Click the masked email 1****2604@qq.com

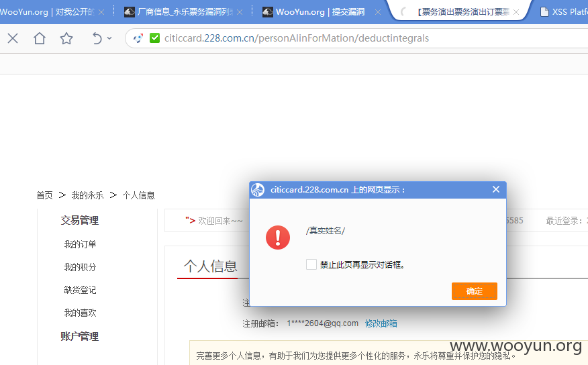coord(322,323)
